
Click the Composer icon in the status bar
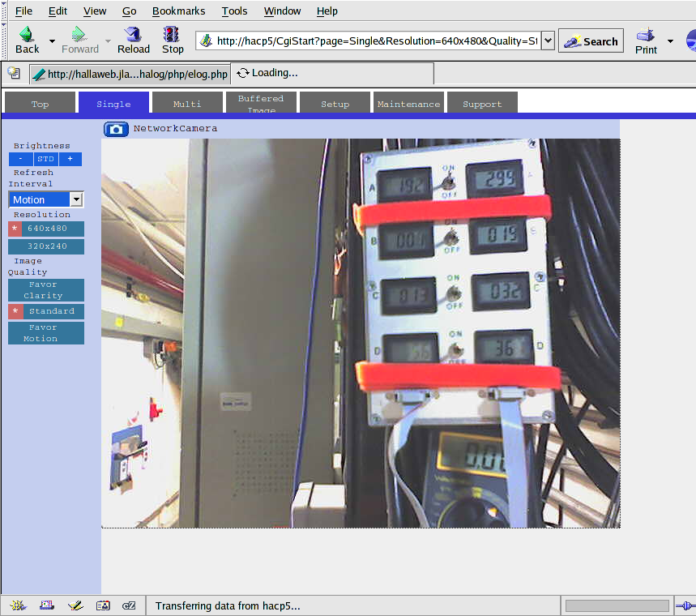(x=75, y=605)
